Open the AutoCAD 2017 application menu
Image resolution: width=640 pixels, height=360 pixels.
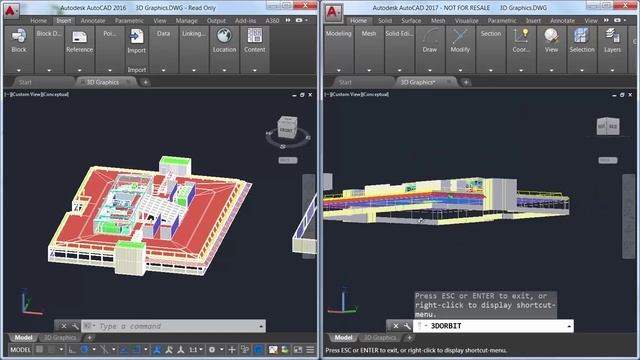coord(333,11)
